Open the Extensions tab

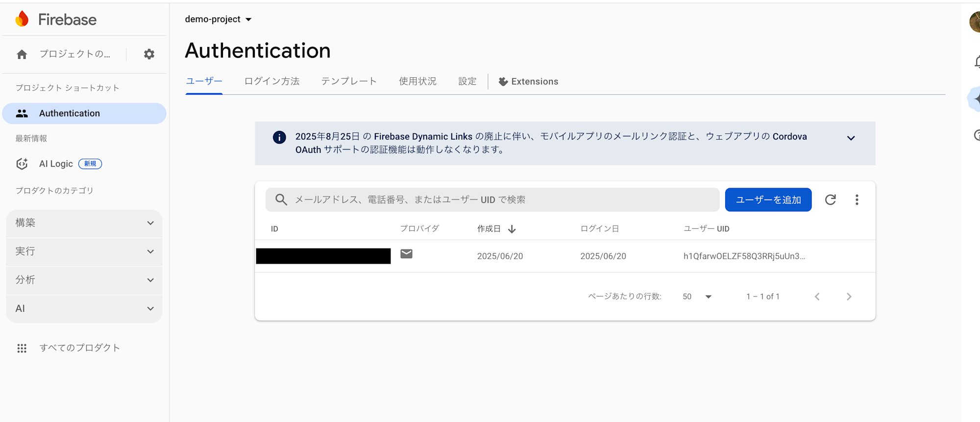click(528, 81)
